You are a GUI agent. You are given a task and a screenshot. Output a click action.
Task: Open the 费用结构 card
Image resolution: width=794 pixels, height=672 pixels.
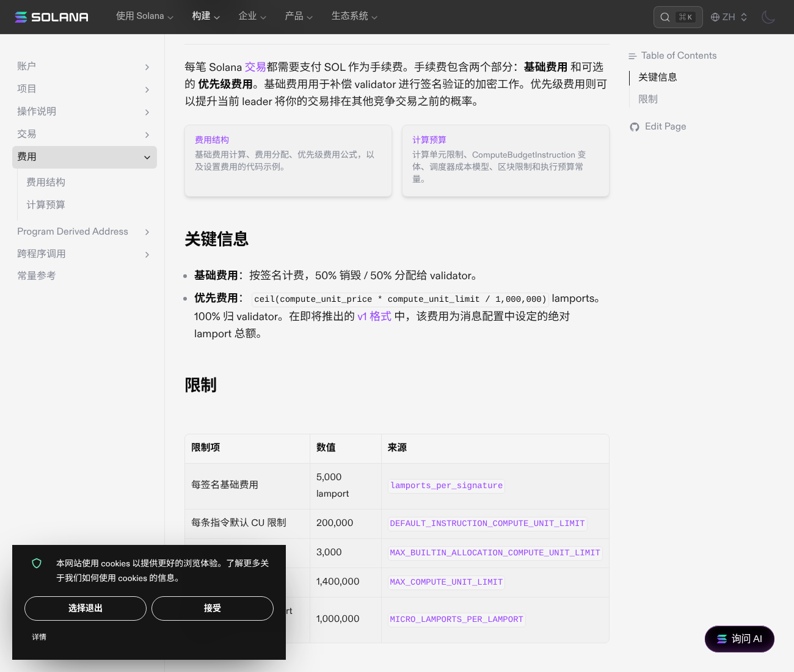(288, 161)
